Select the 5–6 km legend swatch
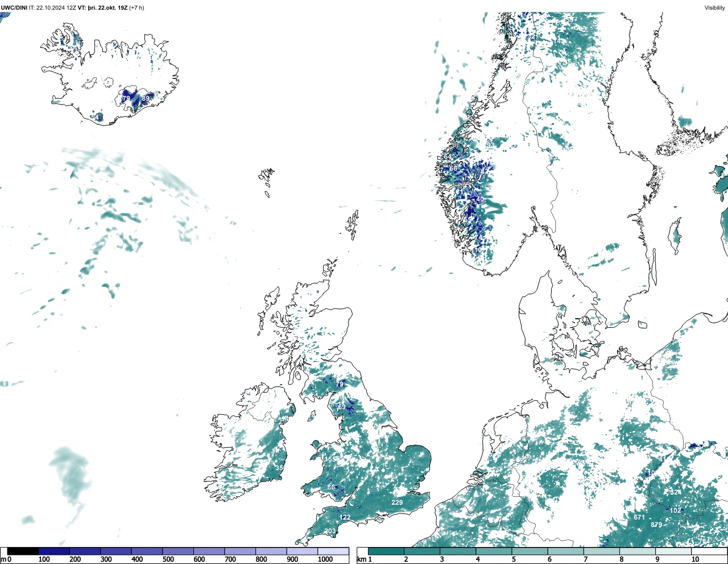728x564 pixels. (530, 551)
